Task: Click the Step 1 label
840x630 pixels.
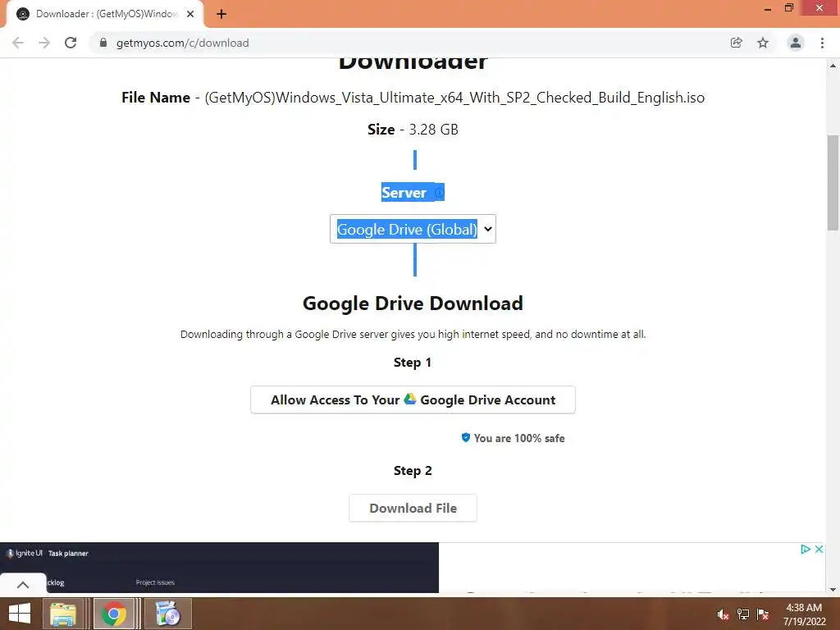Action: (x=413, y=363)
